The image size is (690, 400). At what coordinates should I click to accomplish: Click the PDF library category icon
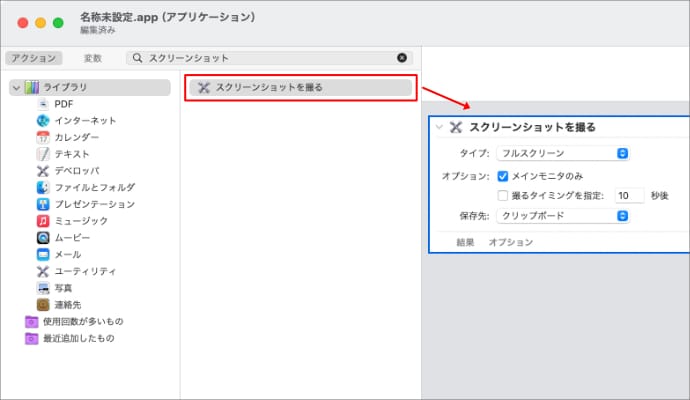click(x=43, y=104)
